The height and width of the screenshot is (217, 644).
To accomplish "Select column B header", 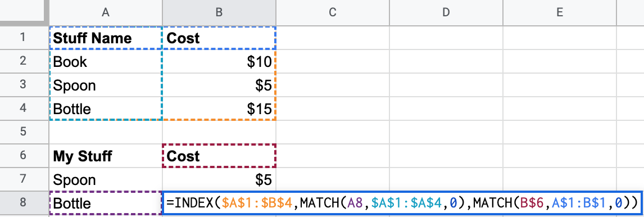I will tap(219, 13).
